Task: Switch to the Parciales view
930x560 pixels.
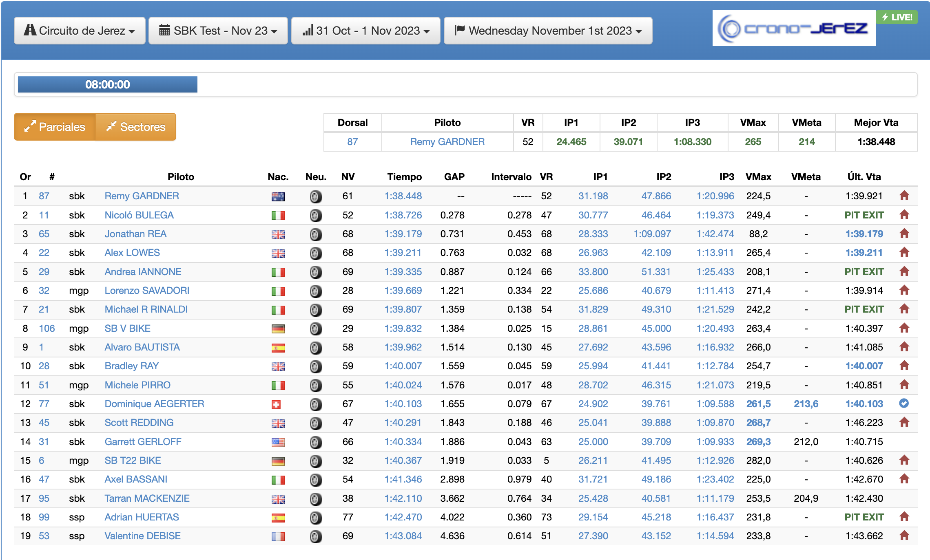Action: pos(55,127)
